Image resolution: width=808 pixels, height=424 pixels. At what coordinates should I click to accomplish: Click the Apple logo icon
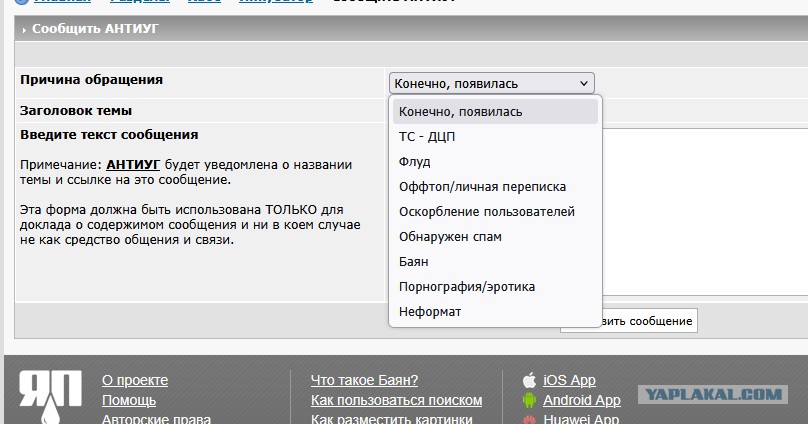(529, 380)
